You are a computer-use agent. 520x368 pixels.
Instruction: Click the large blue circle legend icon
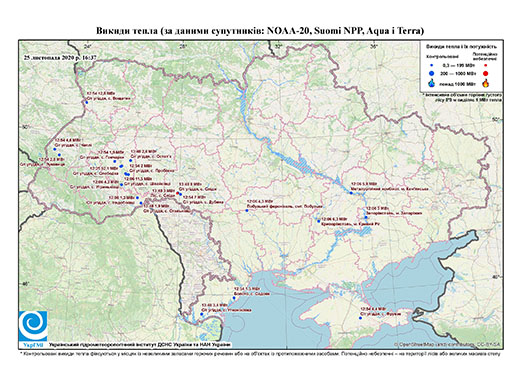431,73
